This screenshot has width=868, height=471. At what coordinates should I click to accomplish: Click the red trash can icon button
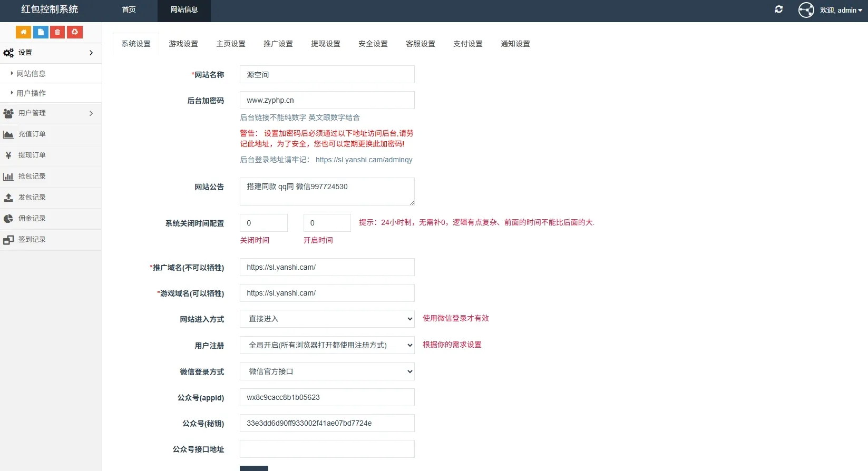[57, 32]
